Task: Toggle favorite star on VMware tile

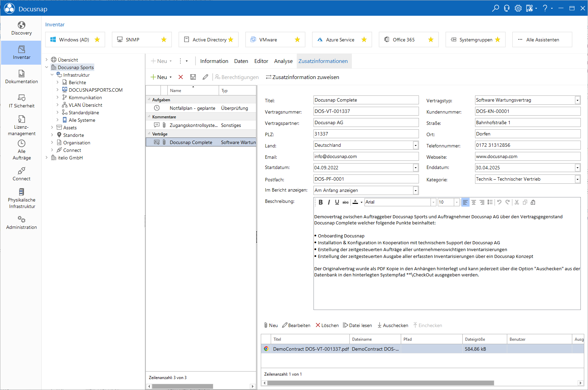Action: click(x=297, y=40)
